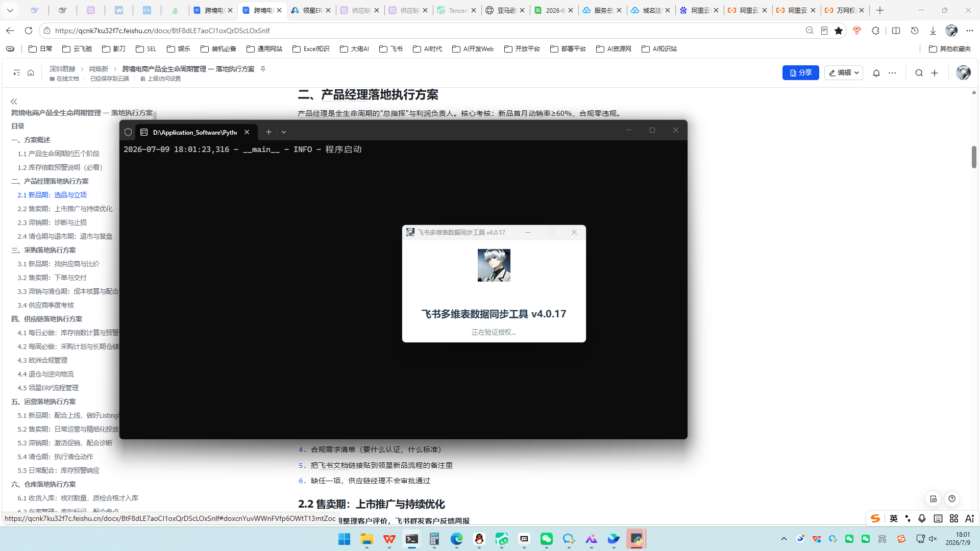The height and width of the screenshot is (551, 980).
Task: Open the AI开发Web bookmarks folder
Action: click(473, 49)
